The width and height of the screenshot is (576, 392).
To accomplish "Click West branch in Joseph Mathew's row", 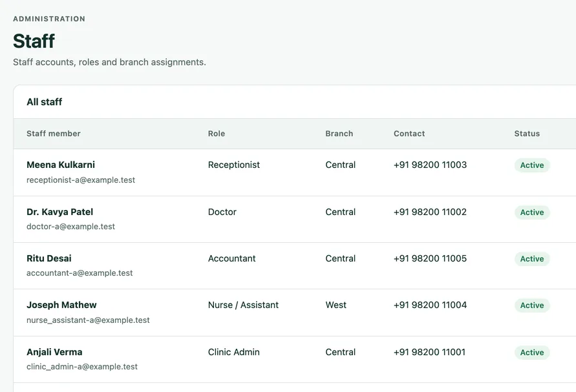I will (336, 305).
